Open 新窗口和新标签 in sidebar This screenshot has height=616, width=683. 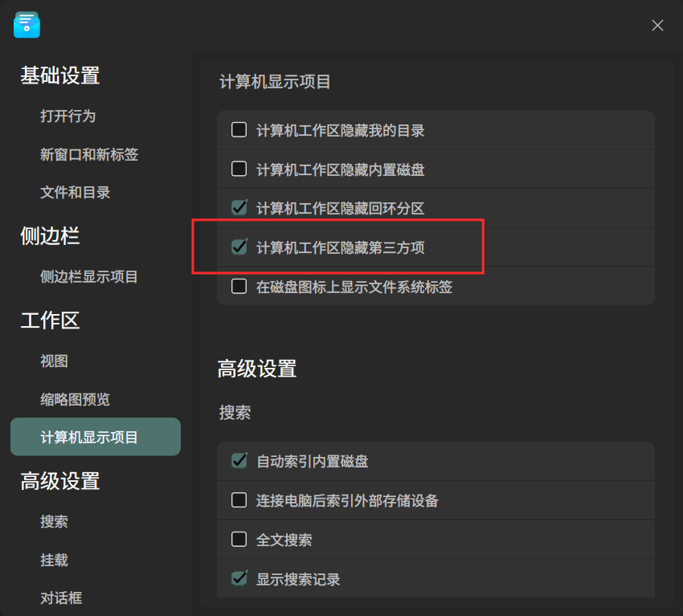coord(89,154)
